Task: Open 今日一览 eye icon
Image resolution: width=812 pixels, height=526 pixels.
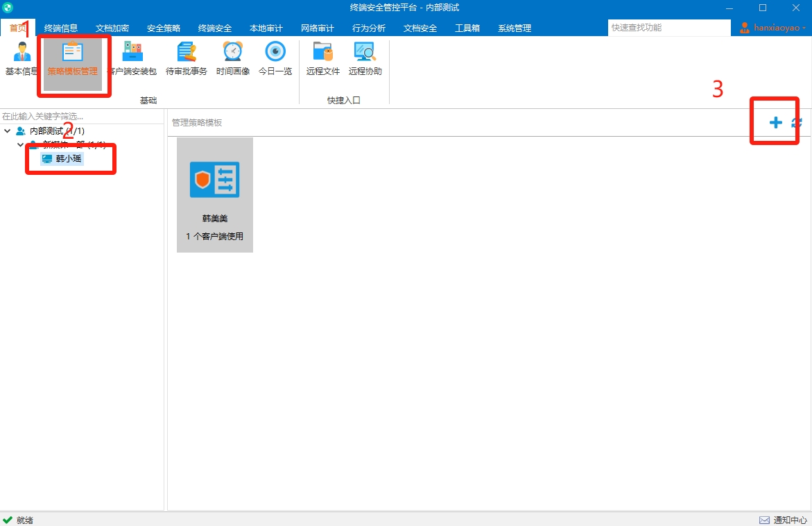Action: point(275,58)
